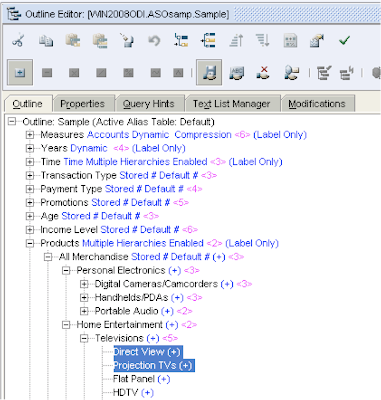
Task: Toggle the subtraction (−) consolidation operator
Action: (x=47, y=72)
